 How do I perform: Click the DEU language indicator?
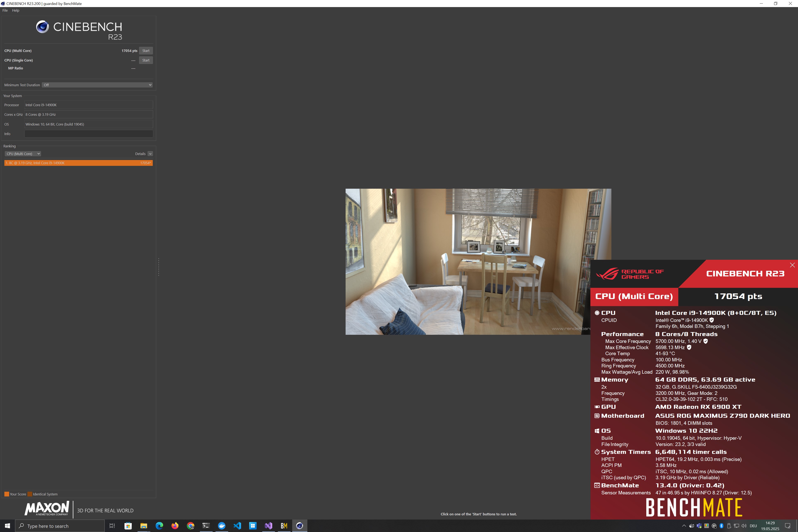click(753, 526)
